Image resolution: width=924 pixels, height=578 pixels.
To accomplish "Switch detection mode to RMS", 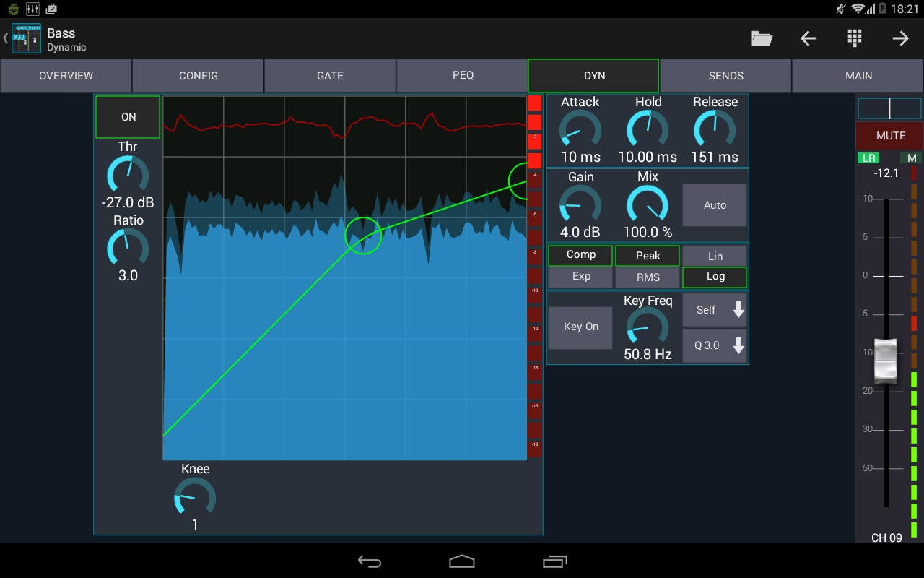I will tap(647, 277).
